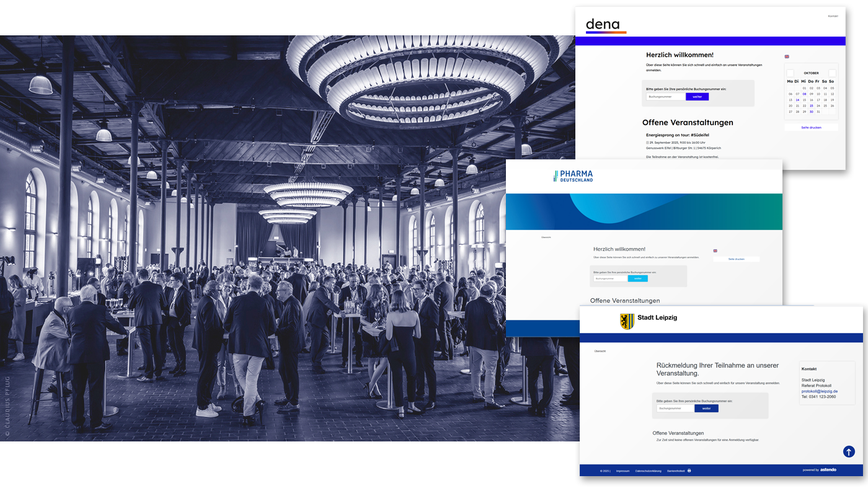This screenshot has height=496, width=868.
Task: Go to previous month in Oktober calendar
Action: (x=790, y=73)
